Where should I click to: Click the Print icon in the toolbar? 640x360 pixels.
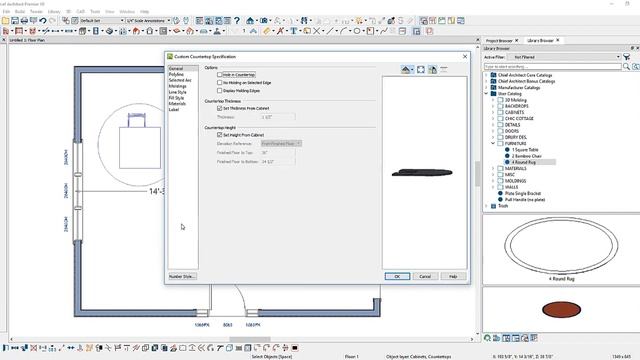pyautogui.click(x=24, y=20)
